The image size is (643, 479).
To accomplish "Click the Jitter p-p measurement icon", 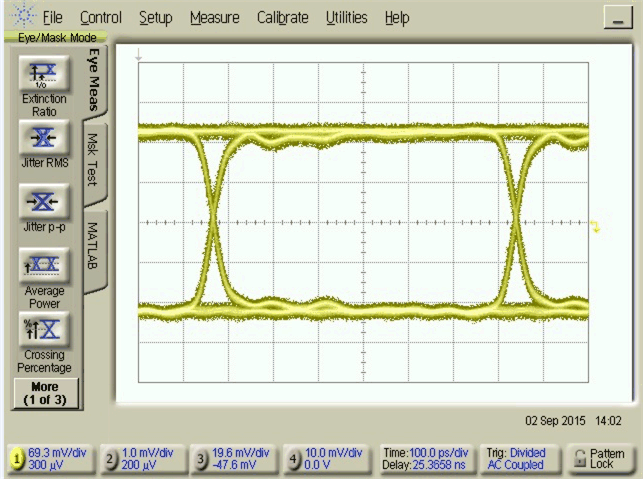I will [44, 202].
